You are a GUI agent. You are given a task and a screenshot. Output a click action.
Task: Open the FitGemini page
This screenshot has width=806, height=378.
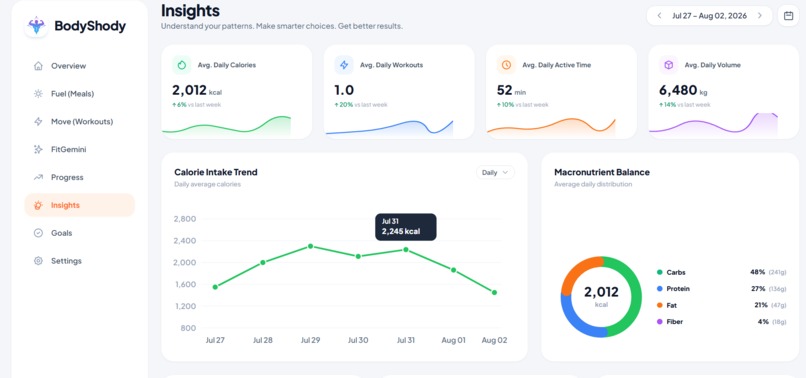[79, 149]
